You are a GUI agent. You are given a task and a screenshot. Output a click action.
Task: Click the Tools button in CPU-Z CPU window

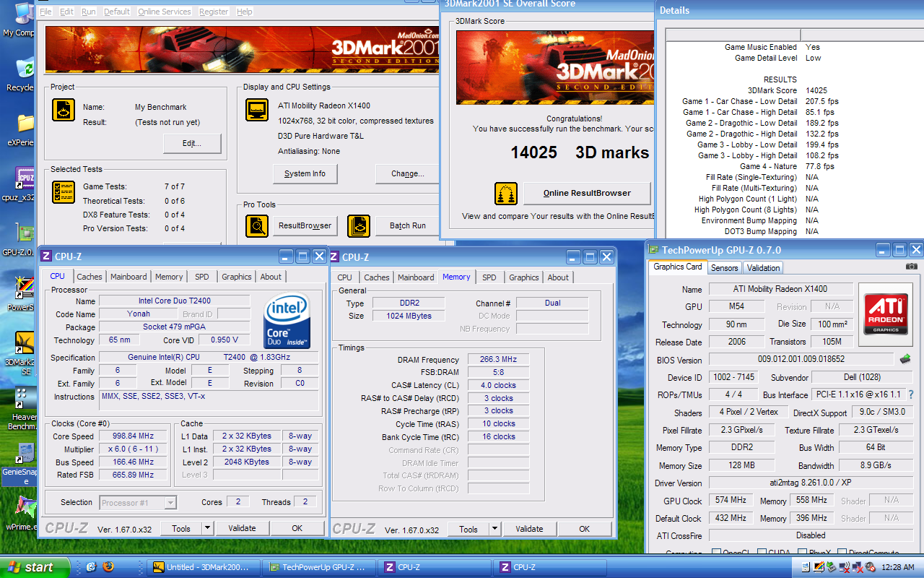click(181, 528)
